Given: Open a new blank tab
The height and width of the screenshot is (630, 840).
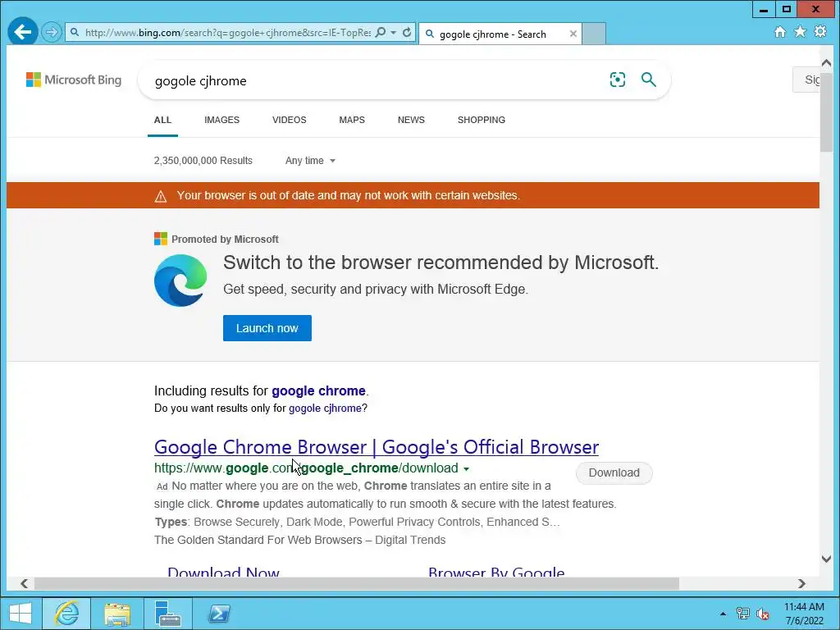Looking at the screenshot, I should [x=594, y=34].
